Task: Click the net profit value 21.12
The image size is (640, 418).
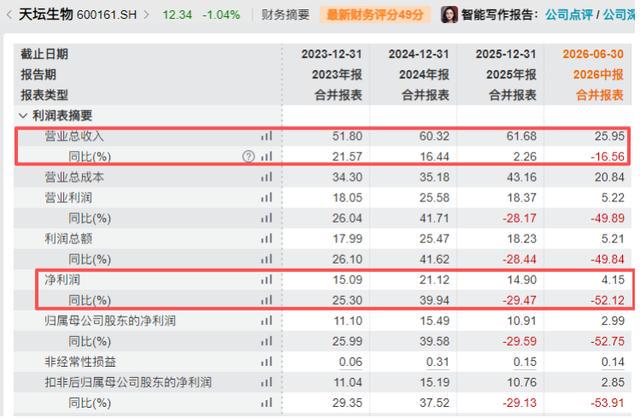Action: (x=434, y=280)
